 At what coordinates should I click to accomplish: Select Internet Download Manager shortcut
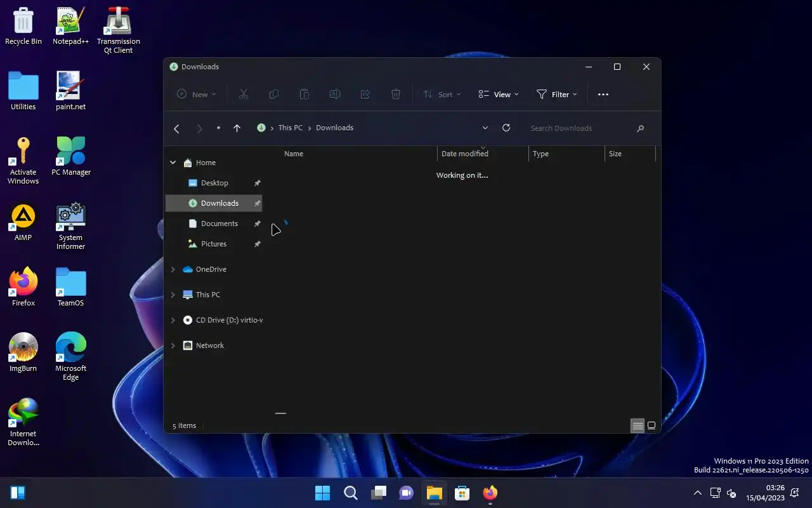click(23, 422)
